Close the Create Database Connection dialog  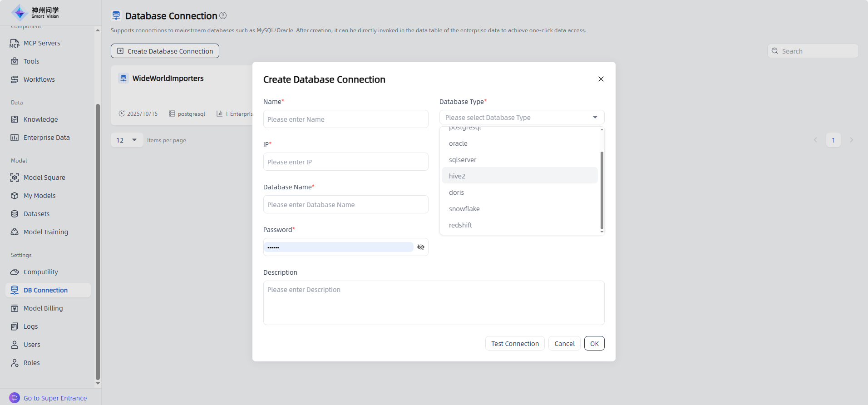(x=601, y=79)
